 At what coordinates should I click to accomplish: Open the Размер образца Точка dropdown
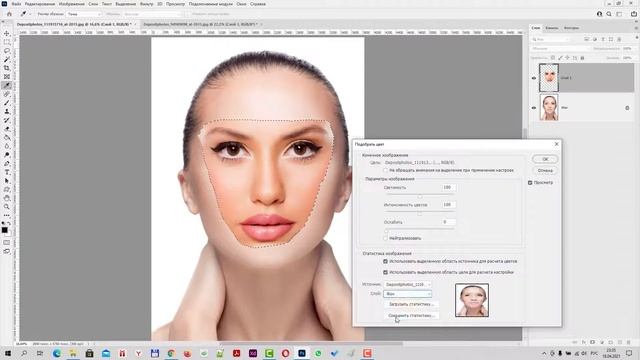[84, 14]
